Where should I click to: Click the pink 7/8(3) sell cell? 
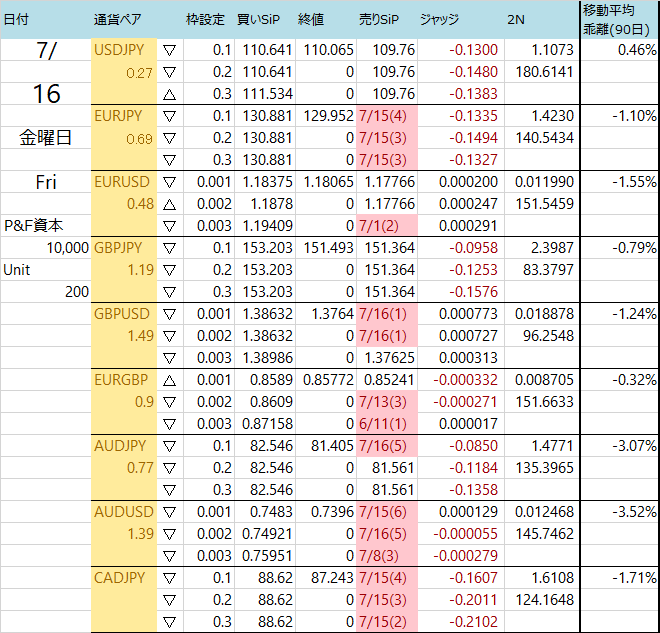(387, 556)
